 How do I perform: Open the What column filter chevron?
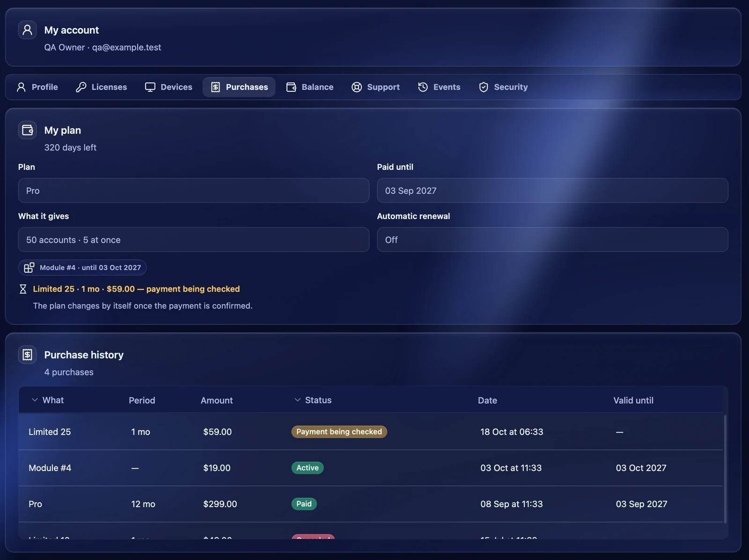point(35,400)
